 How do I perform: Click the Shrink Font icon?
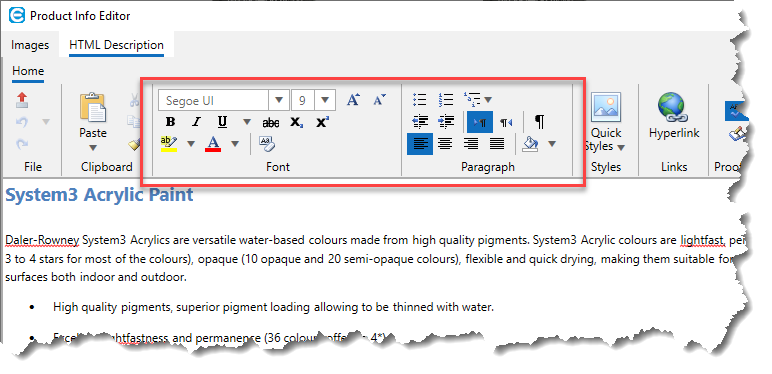point(379,100)
